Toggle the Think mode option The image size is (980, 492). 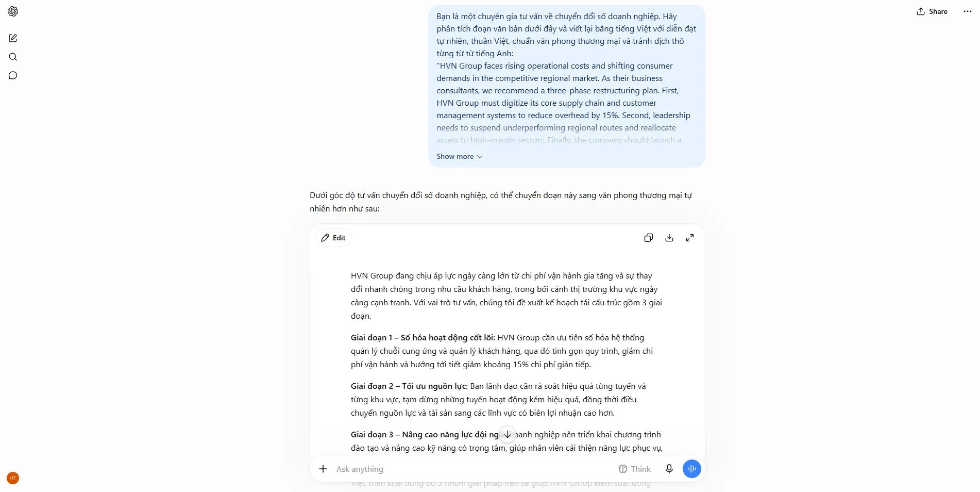coord(634,469)
